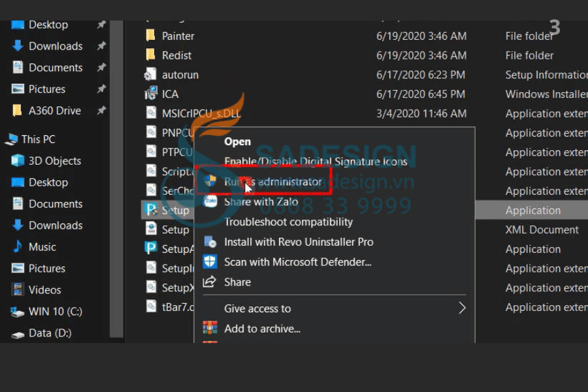Choose Enable/Disable Digital Signature Icons
This screenshot has height=392, width=588.
click(316, 161)
